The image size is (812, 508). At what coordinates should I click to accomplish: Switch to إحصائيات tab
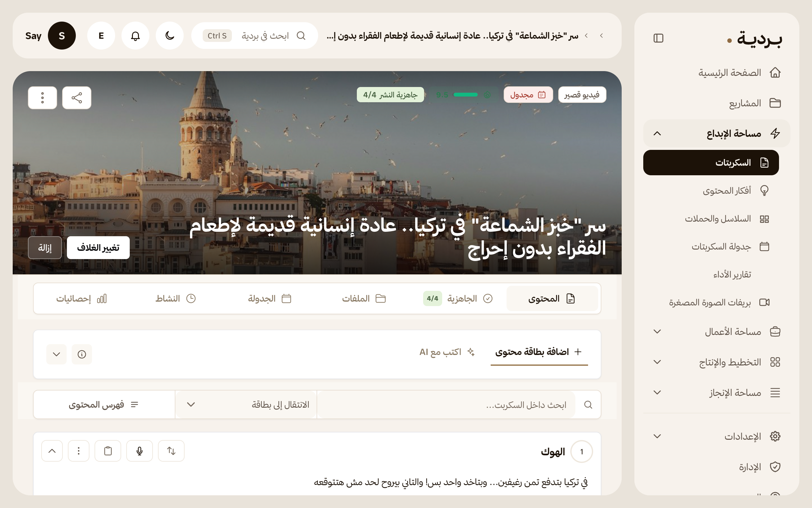(82, 298)
